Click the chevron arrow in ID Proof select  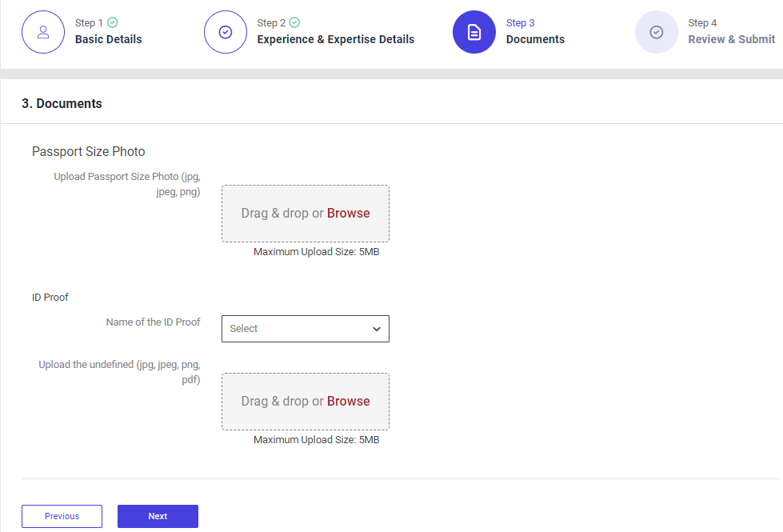tap(377, 329)
